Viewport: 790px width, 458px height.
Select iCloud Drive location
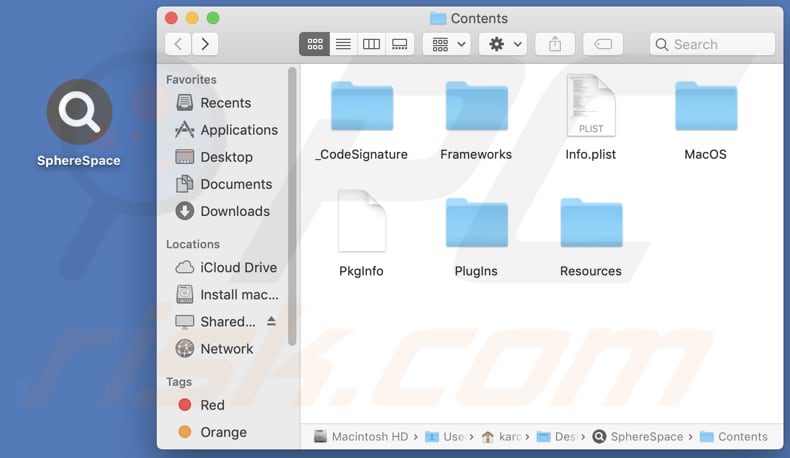[226, 268]
